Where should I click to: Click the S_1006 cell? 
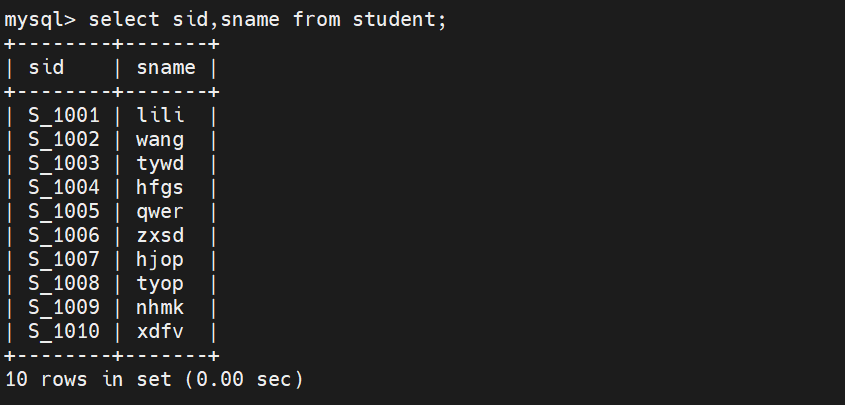[64, 235]
